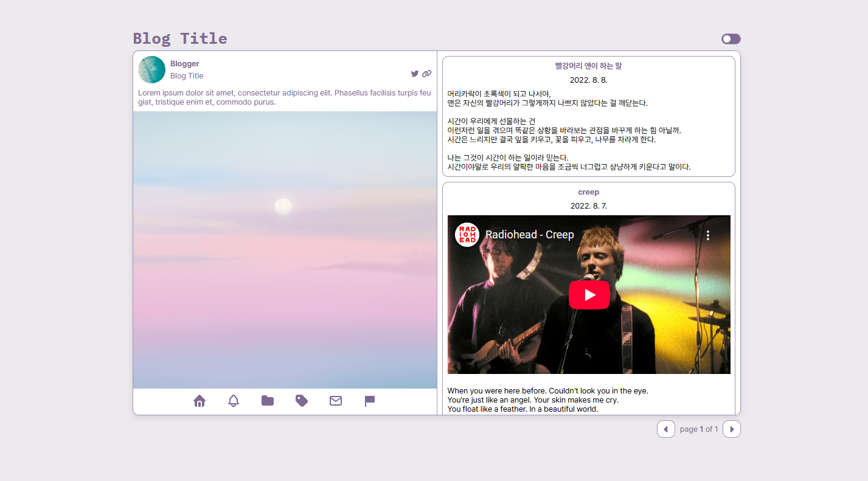
Task: Play the Radiohead - Creep video
Action: point(589,295)
